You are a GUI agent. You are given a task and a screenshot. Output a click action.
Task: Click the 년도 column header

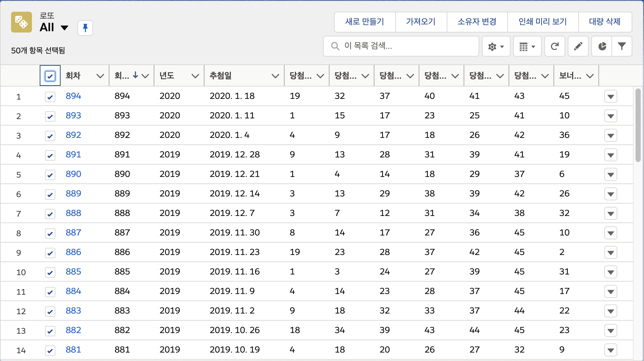pos(167,76)
